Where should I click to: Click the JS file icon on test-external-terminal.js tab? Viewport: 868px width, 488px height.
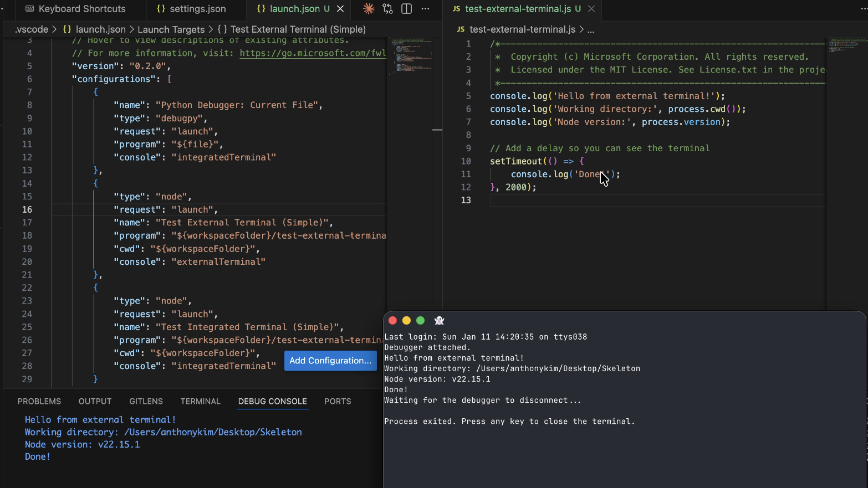pyautogui.click(x=456, y=9)
